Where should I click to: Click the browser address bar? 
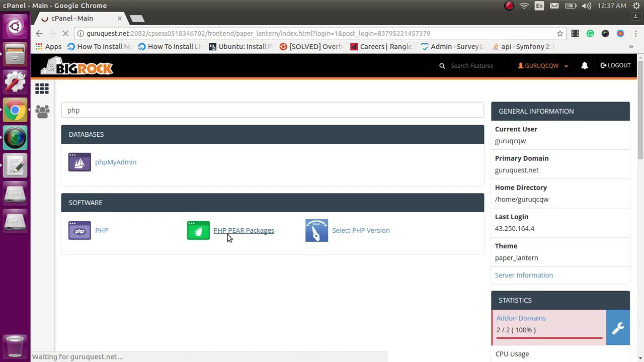pyautogui.click(x=320, y=33)
